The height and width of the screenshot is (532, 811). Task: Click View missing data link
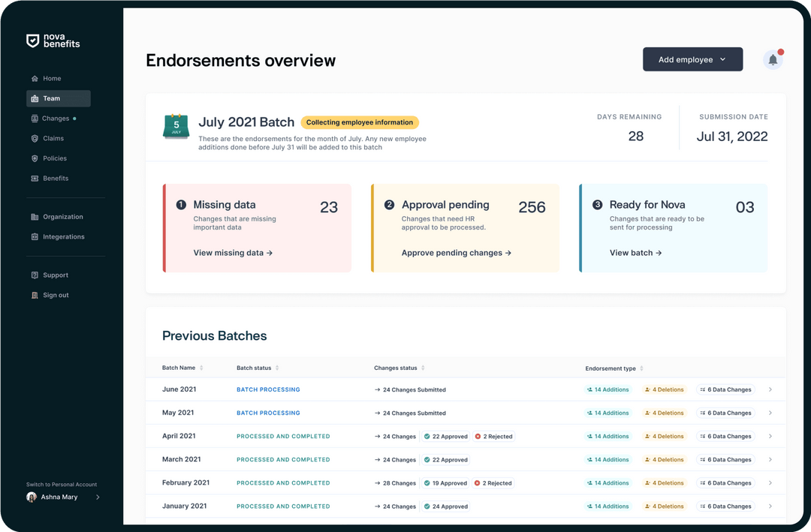[x=233, y=253]
